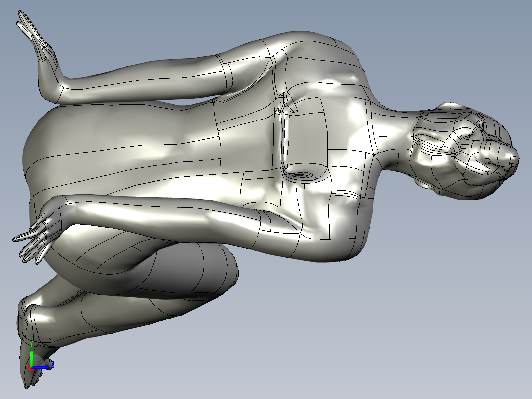The image size is (532, 399).
Task: Click the green Y axis arrow on the triad
Action: point(31,358)
